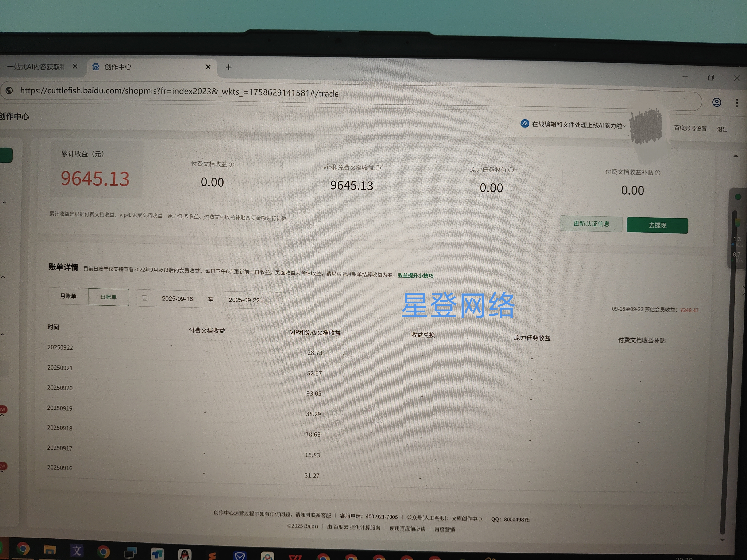Screen dimensions: 747x560
Task: Open the browser three-dot menu
Action: pyautogui.click(x=737, y=103)
